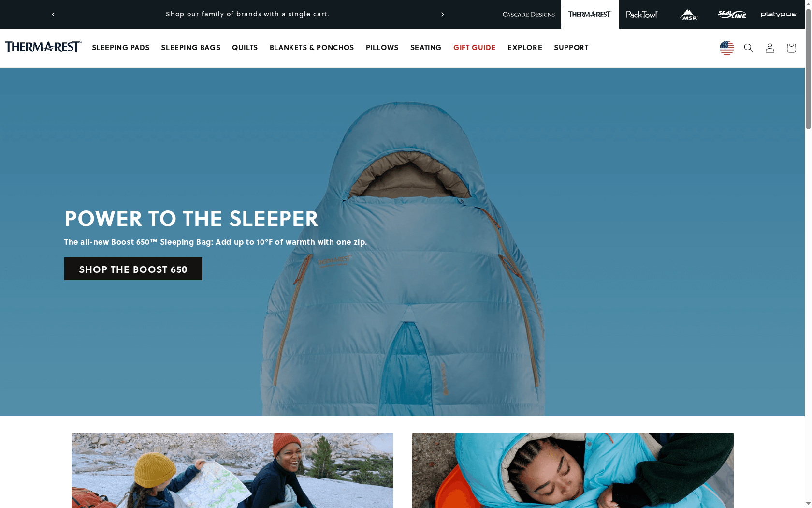
Task: Show next announcement with right chevron
Action: click(x=442, y=15)
